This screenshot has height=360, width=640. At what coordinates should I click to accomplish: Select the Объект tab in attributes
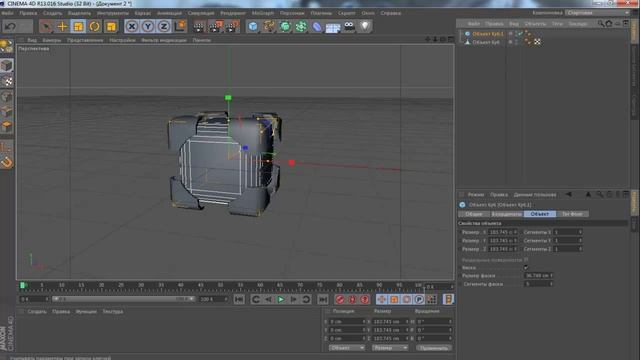click(540, 214)
